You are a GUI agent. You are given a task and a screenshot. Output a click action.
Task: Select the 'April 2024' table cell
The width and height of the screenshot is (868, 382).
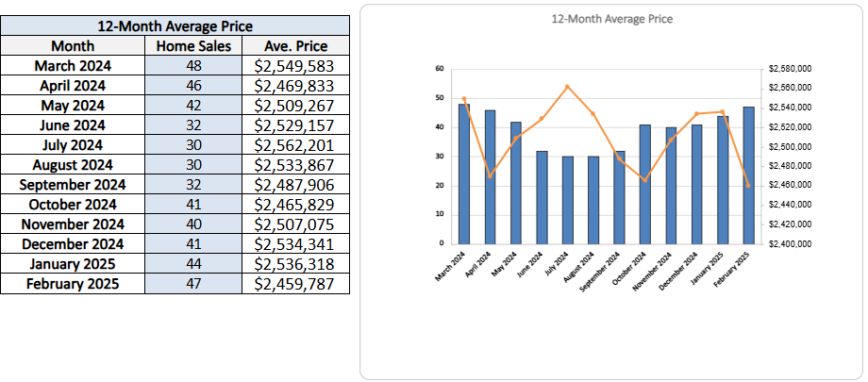point(73,86)
